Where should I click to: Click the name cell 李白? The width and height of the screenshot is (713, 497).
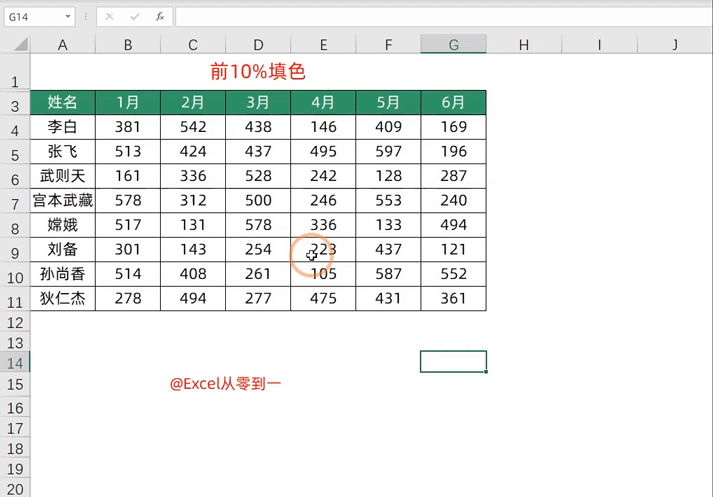tap(63, 127)
